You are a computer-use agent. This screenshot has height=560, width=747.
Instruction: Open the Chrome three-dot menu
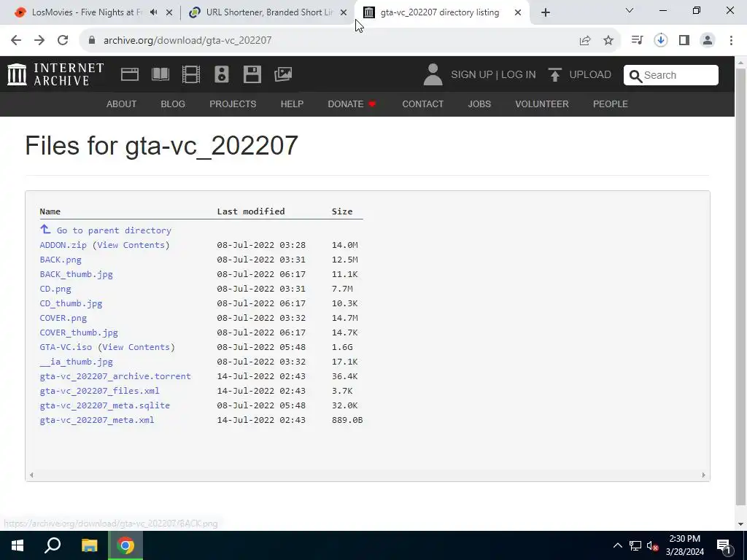click(x=731, y=41)
